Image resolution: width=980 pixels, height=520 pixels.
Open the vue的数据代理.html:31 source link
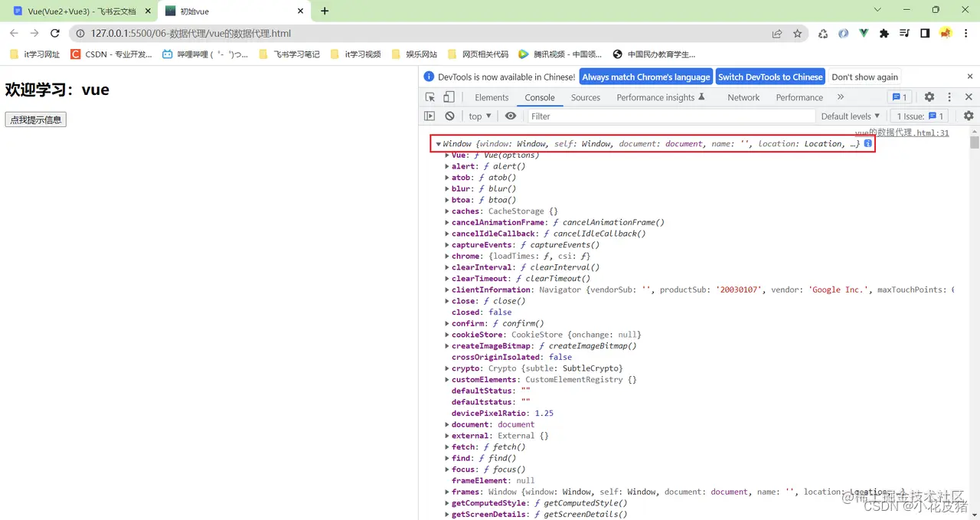902,132
